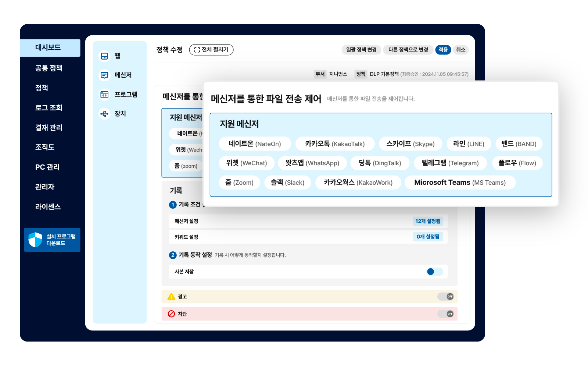Image resolution: width=588 pixels, height=368 pixels.
Task: Click the shield icon for installer download
Action: 35,240
